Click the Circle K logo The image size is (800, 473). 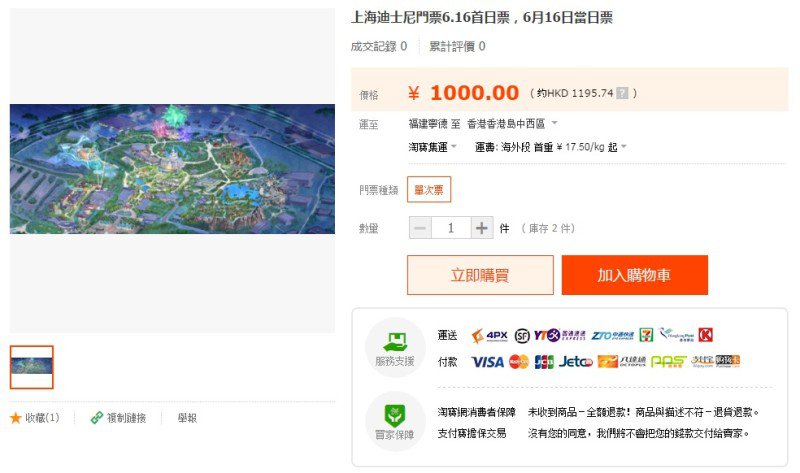[706, 335]
